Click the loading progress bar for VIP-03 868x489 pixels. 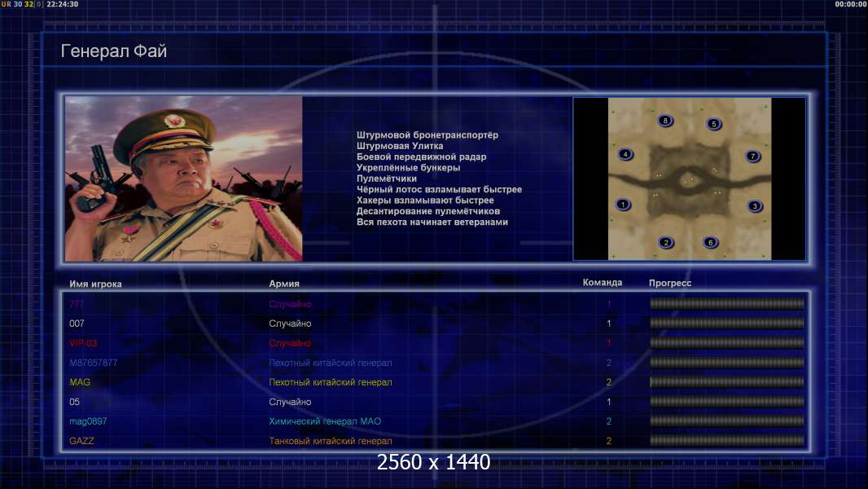coord(727,343)
